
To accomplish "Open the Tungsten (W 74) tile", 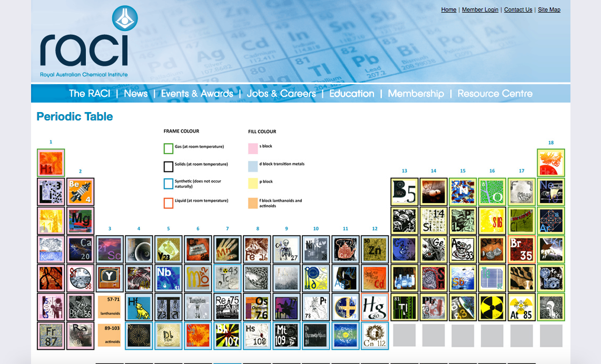I will point(198,307).
